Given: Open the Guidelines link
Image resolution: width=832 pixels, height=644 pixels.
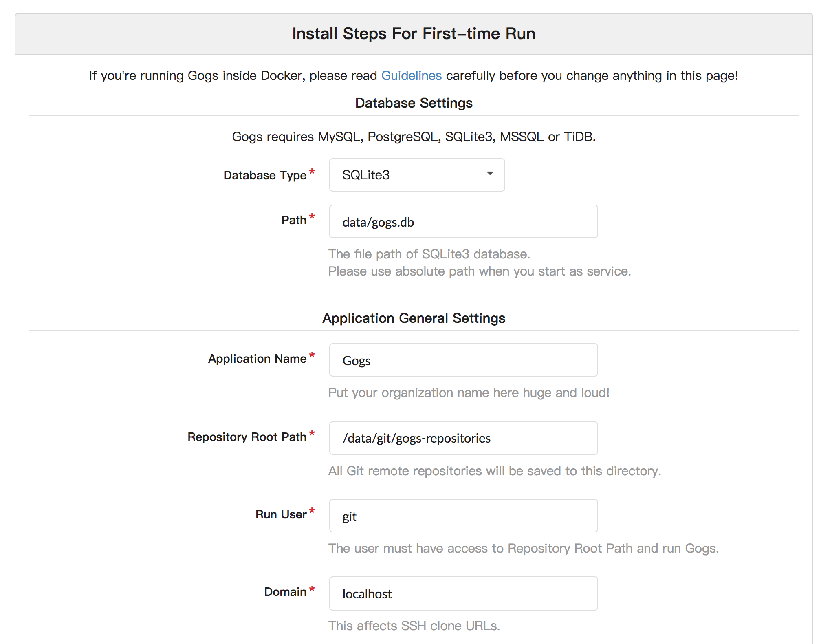Looking at the screenshot, I should 411,76.
